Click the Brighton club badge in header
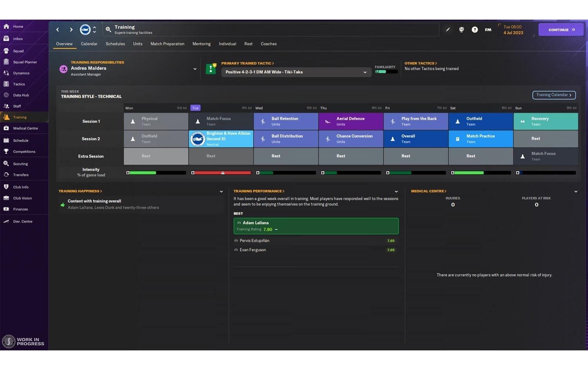 click(x=85, y=30)
